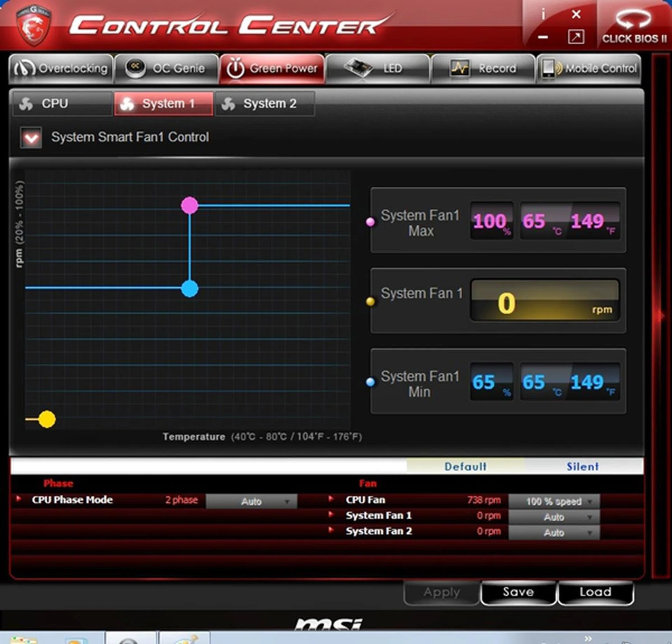Open the Overclocking gauge tab
This screenshot has height=644, width=672.
tap(61, 69)
